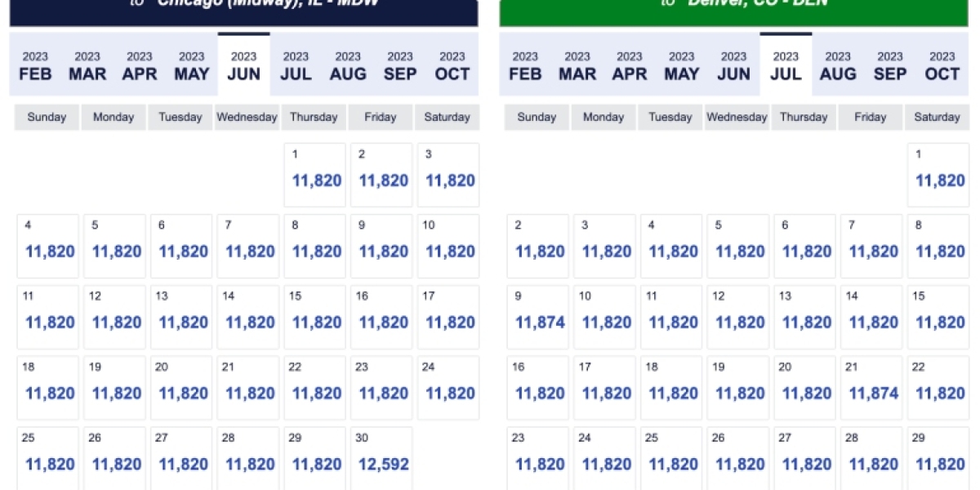Choose SEP 2023 tab for the Denver flight
980x490 pixels.
890,65
